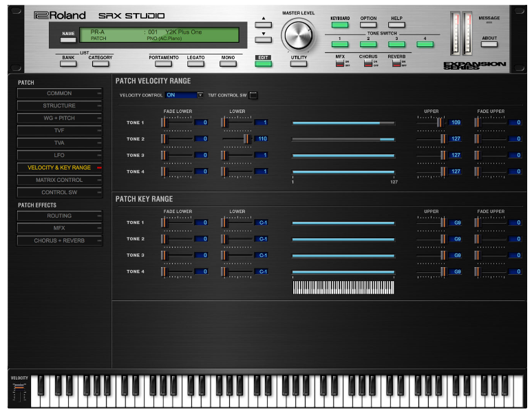Click Tone 2 key range Fade Upper value
Image resolution: width=532 pixels, height=414 pixels.
tap(515, 239)
